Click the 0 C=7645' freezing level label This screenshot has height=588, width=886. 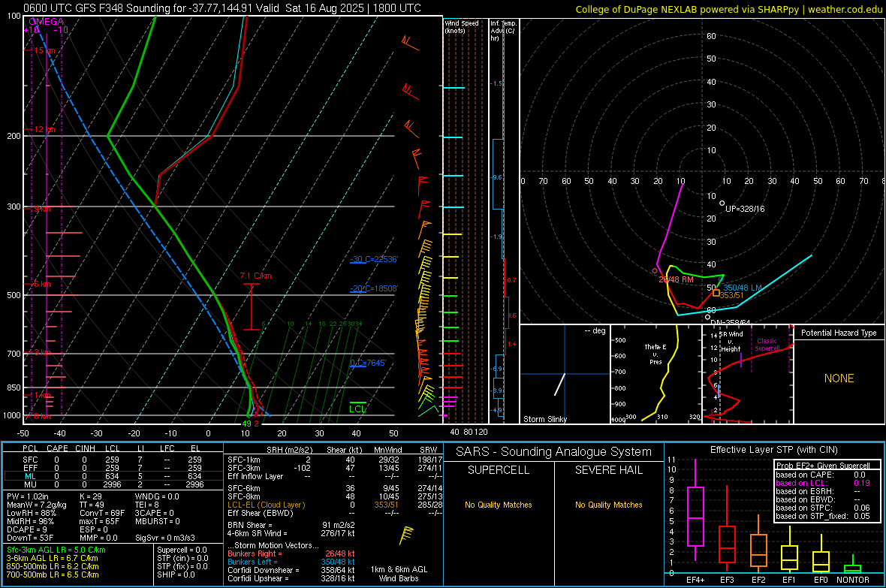point(368,363)
